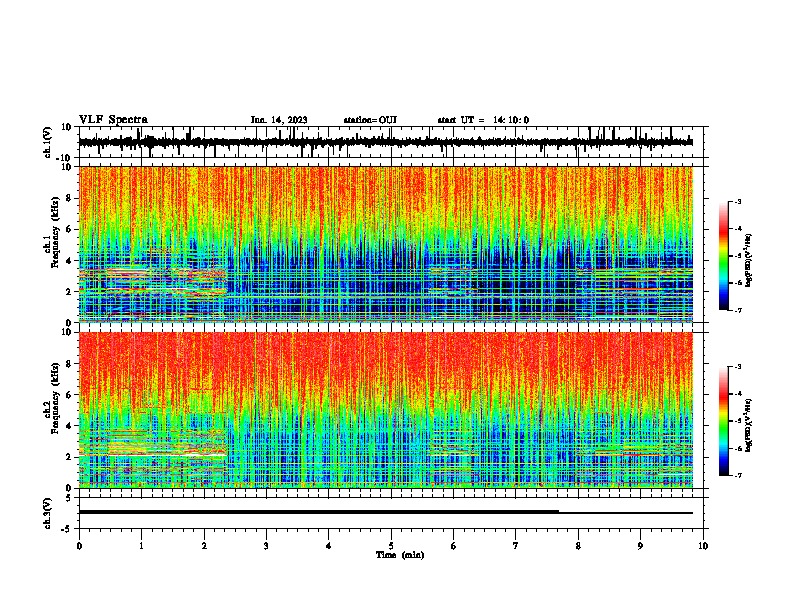The height and width of the screenshot is (612, 792).
Task: Click the -3 tick on ch.1 colorbar
Action: tap(737, 202)
